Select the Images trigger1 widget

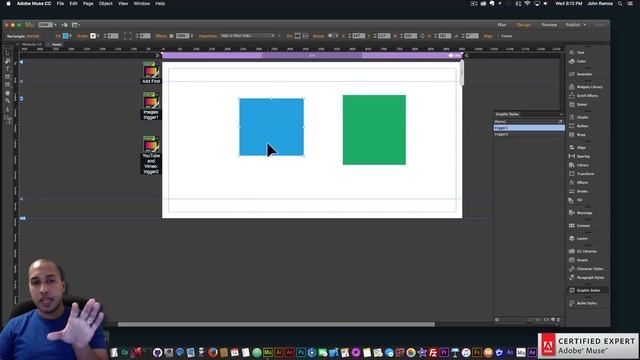click(x=151, y=106)
